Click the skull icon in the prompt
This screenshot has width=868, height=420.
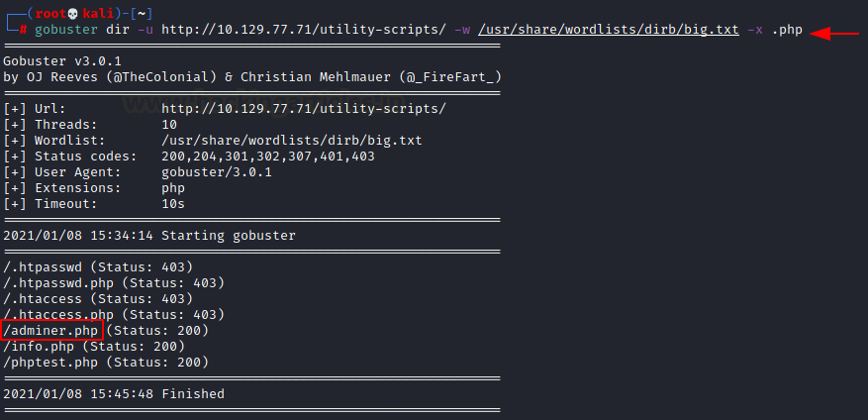73,13
